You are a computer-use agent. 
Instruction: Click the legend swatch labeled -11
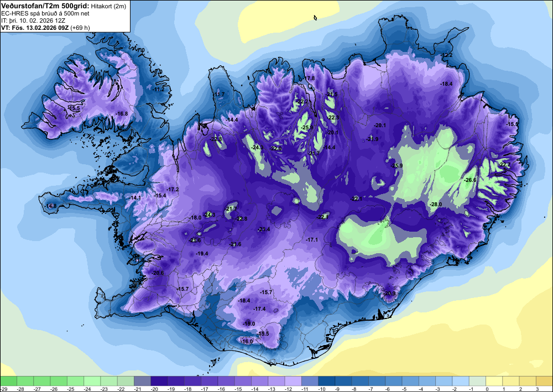[310, 381]
